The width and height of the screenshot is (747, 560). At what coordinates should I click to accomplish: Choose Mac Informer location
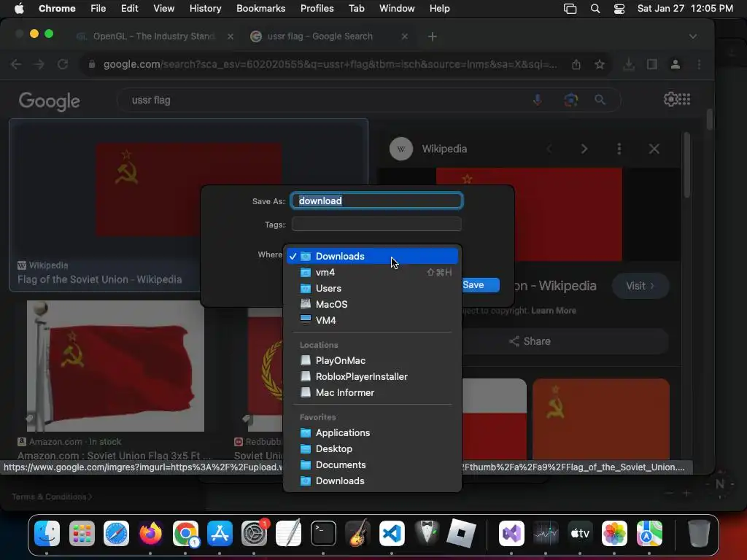tap(372, 393)
